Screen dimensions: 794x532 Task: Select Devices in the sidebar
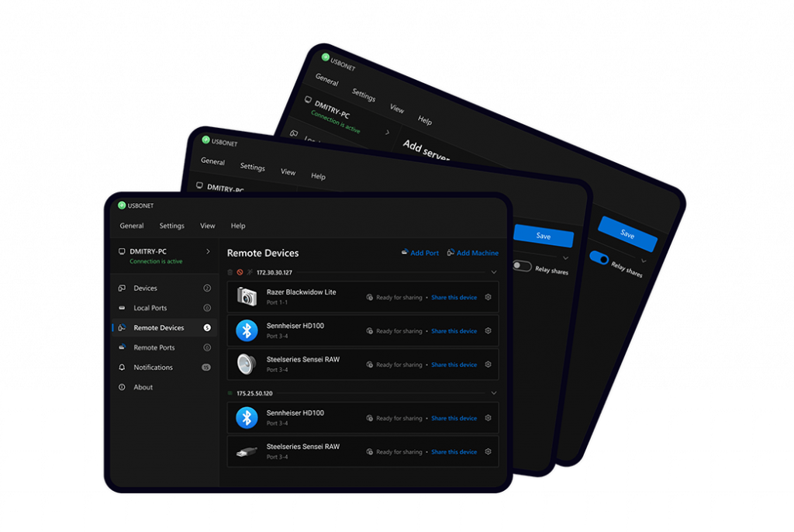[164, 288]
